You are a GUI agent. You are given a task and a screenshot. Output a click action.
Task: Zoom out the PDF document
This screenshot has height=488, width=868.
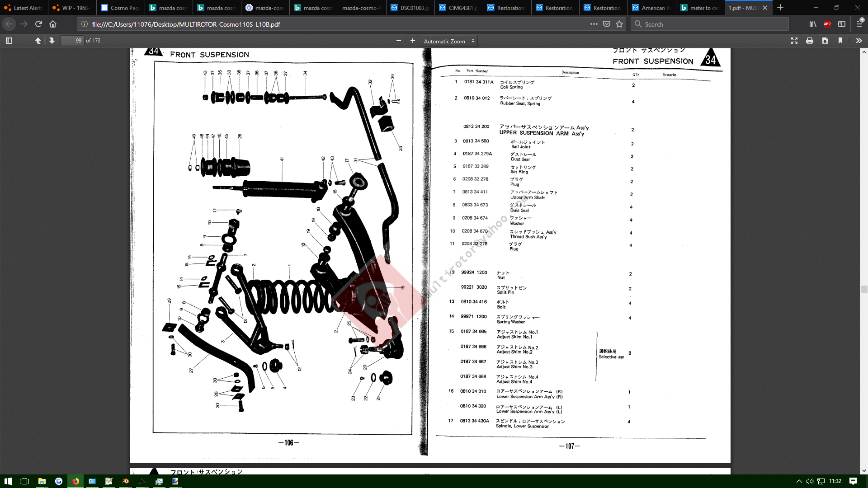coord(398,41)
